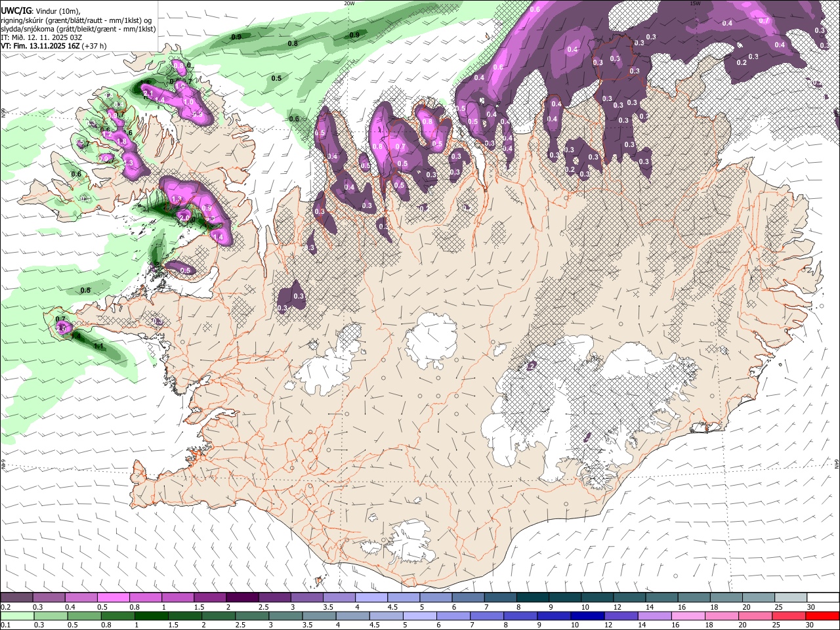Click the '(+37 h)' forecast offset text
This screenshot has height=630, width=840.
pos(94,46)
